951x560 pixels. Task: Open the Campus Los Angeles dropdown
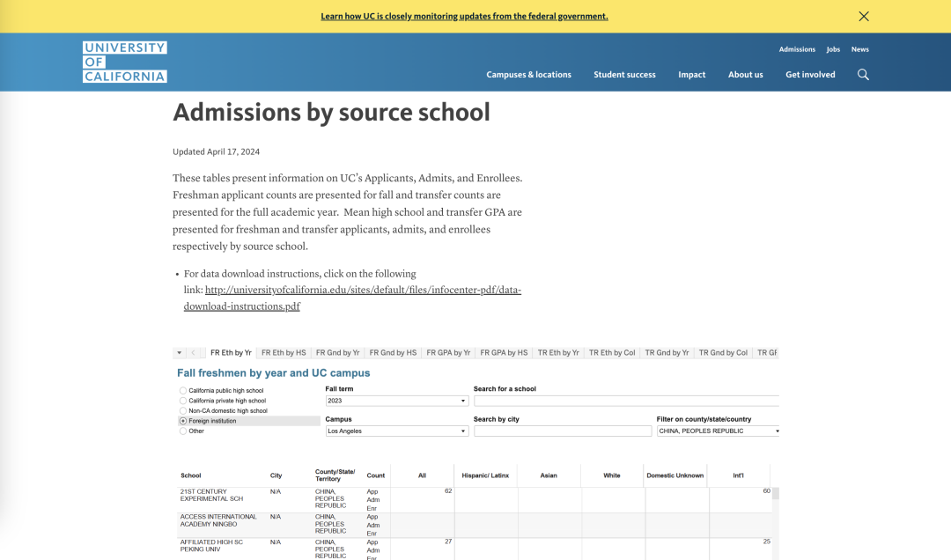coord(396,431)
